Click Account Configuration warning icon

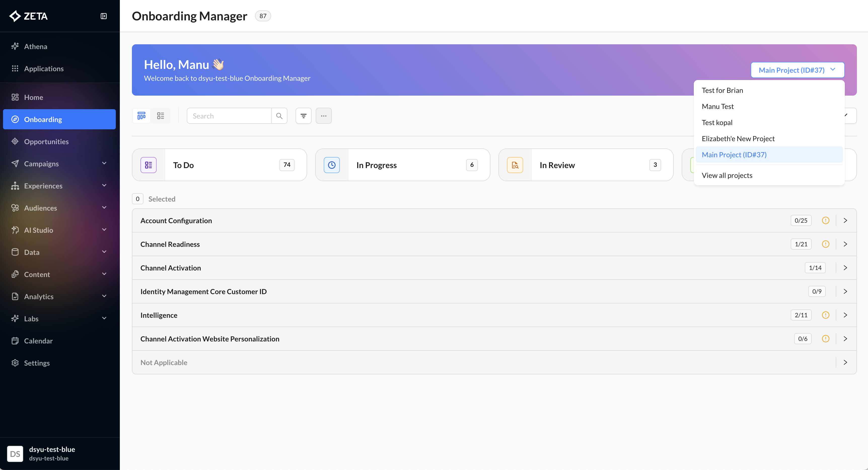[825, 220]
